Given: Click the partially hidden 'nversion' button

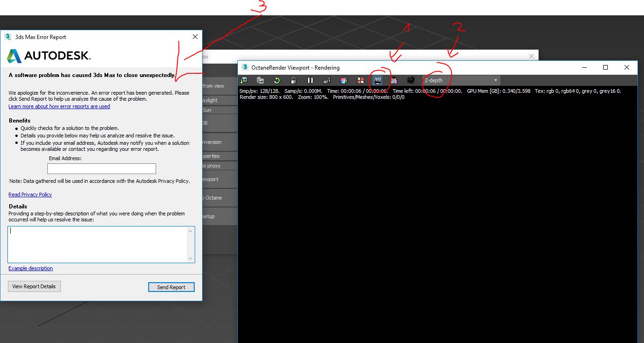Looking at the screenshot, I should pos(220,142).
